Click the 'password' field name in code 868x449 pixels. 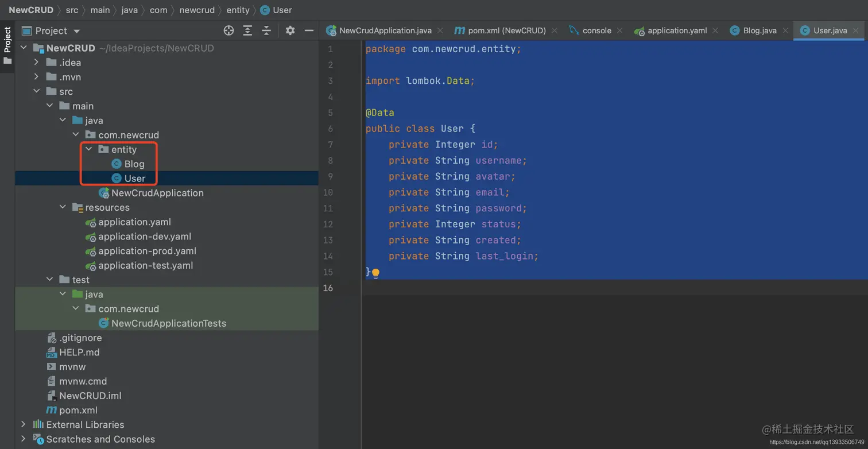click(x=498, y=208)
